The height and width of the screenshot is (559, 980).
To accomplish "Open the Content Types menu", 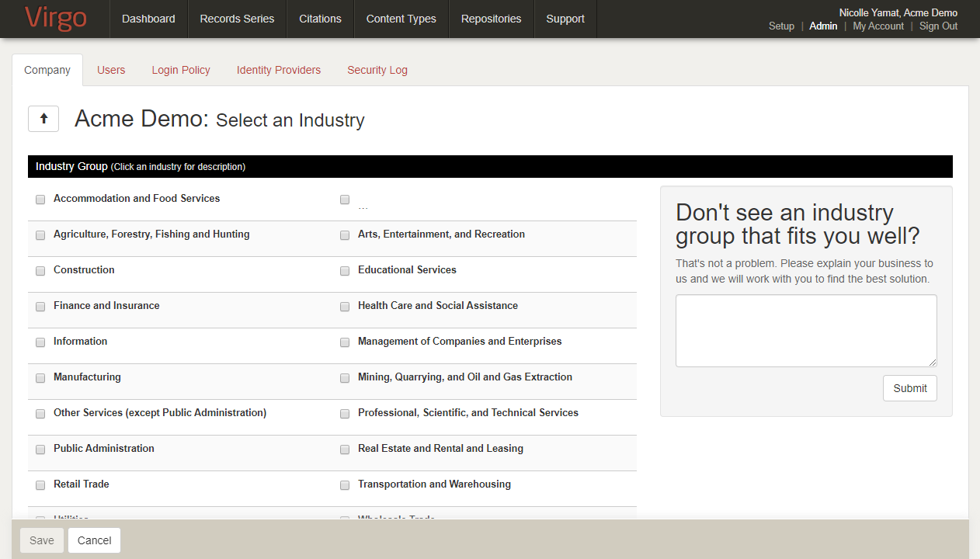I will point(401,19).
